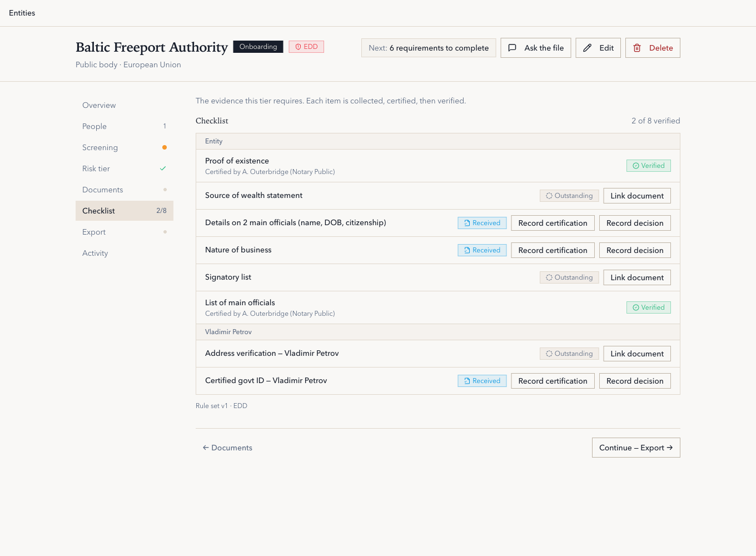
Task: Open the Risk tier section
Action: 125,168
